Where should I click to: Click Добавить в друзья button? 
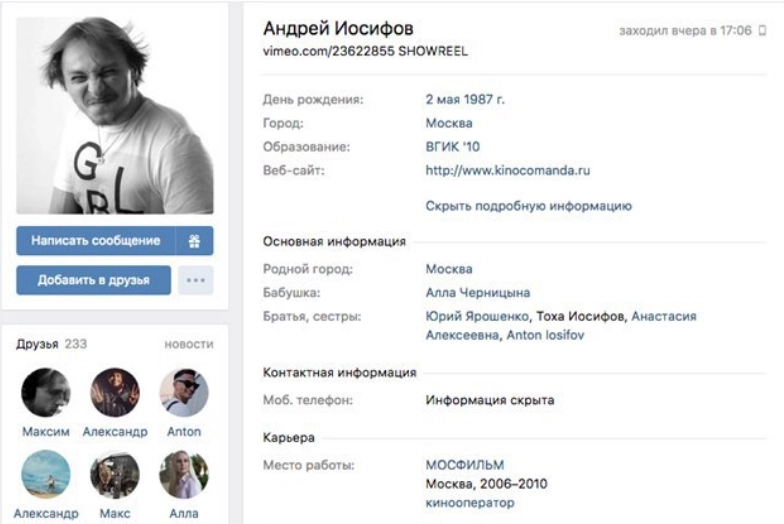94,280
